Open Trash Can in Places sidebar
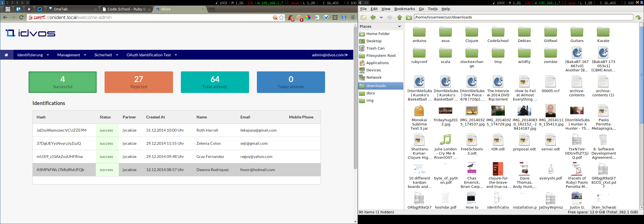Image resolution: width=644 pixels, height=224 pixels. pos(375,48)
